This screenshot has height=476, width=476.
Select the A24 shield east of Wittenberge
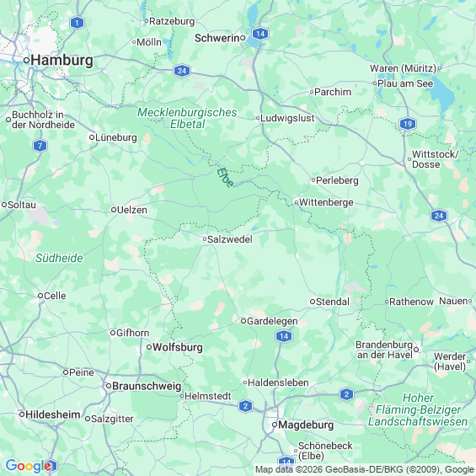pos(439,216)
